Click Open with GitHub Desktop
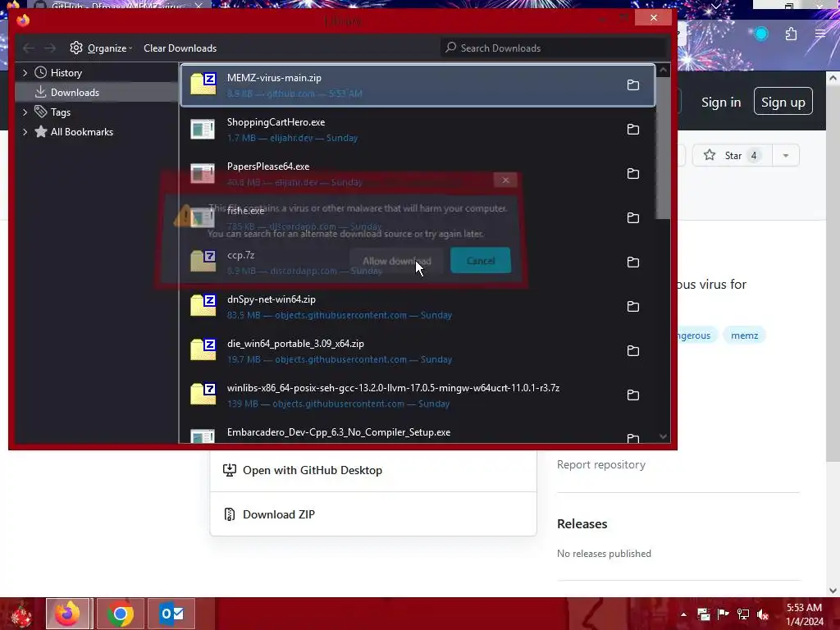840x630 pixels. tap(373, 470)
